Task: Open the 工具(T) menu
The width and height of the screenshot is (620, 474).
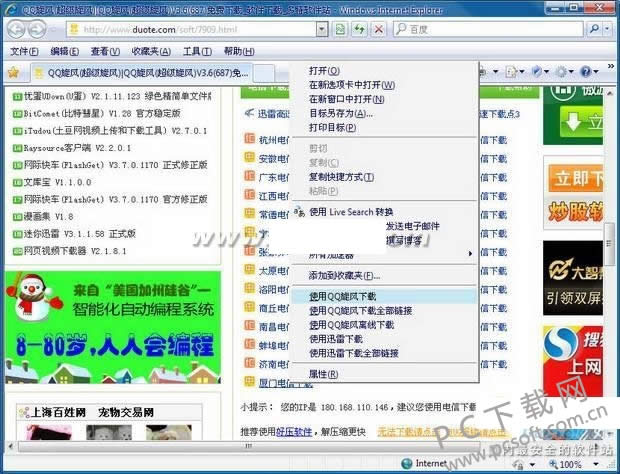Action: [197, 51]
